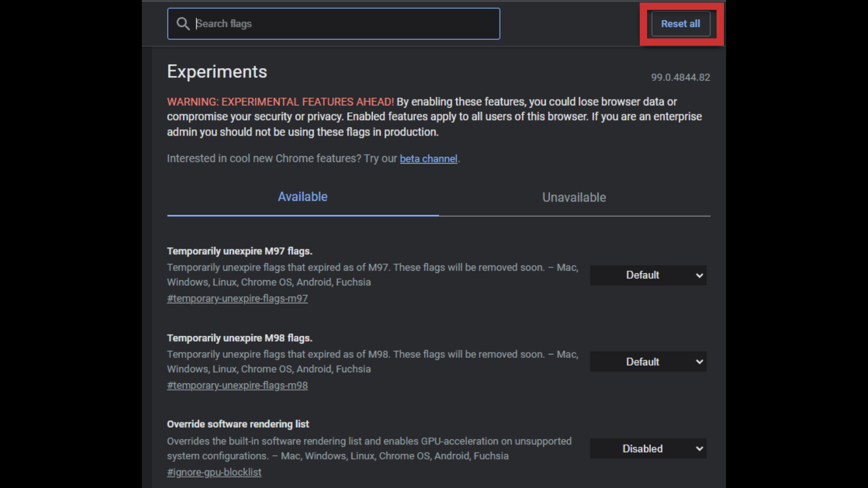Expand the chevron on the M97 dropdown
This screenshot has width=868, height=488.
699,275
